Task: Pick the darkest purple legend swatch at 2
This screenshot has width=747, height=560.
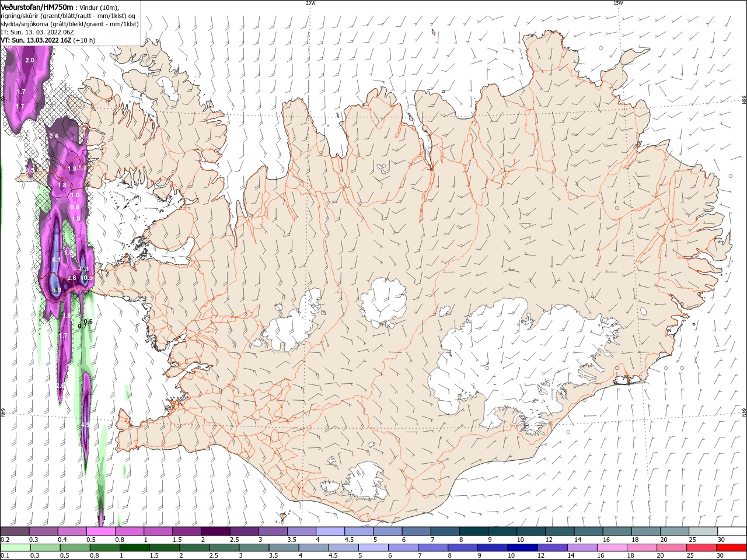Action: [215, 531]
